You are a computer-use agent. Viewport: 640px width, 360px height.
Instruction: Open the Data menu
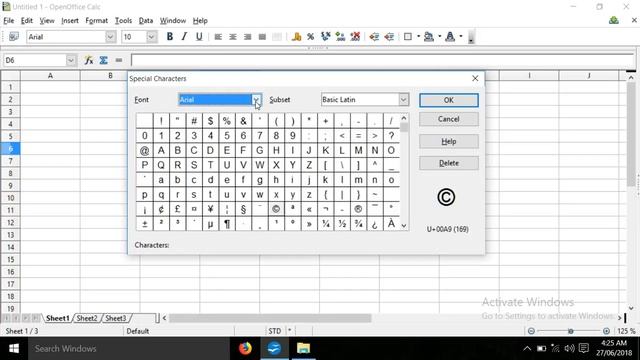pos(146,20)
